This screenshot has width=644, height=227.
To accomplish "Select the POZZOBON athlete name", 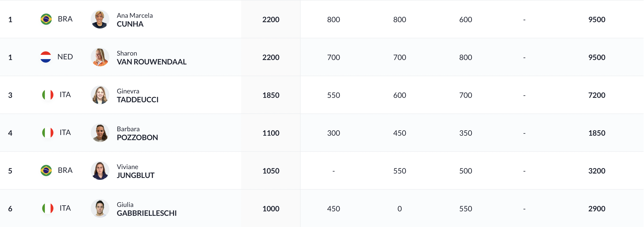I will [137, 137].
